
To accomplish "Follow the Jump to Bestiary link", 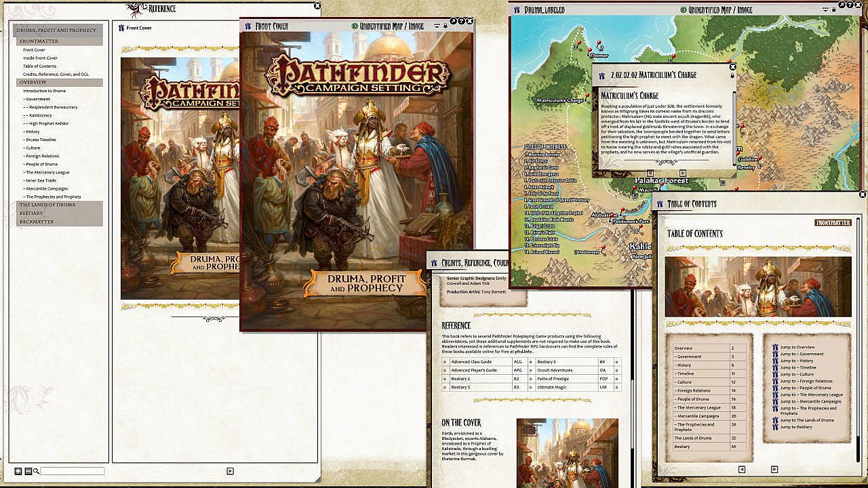I will [796, 427].
